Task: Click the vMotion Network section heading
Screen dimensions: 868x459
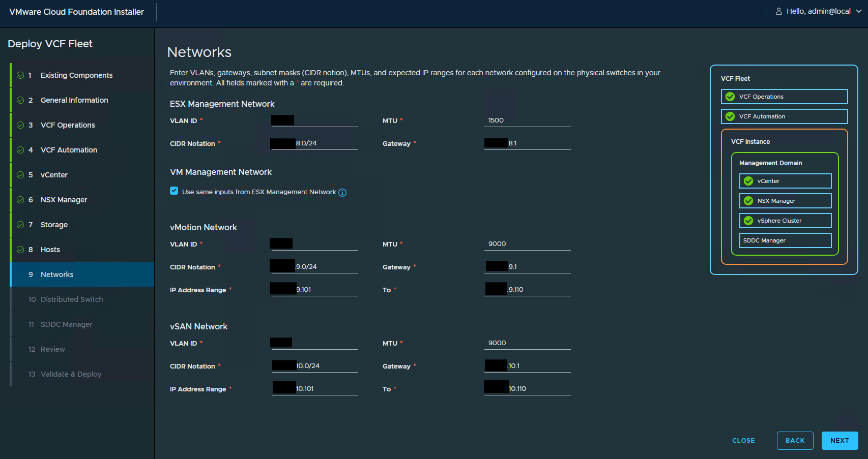Action: [x=204, y=227]
